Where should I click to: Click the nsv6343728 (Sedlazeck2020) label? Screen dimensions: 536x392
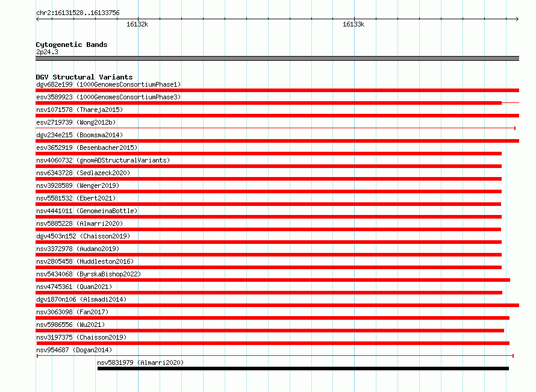[83, 173]
